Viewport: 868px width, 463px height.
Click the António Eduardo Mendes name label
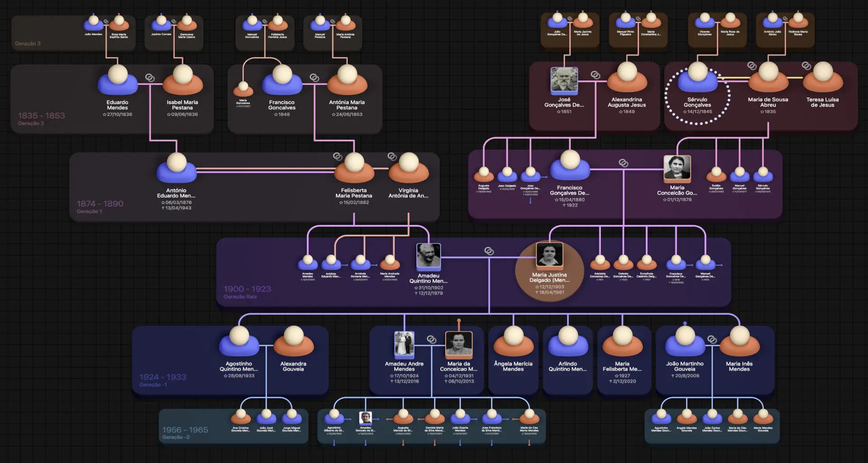click(x=176, y=193)
